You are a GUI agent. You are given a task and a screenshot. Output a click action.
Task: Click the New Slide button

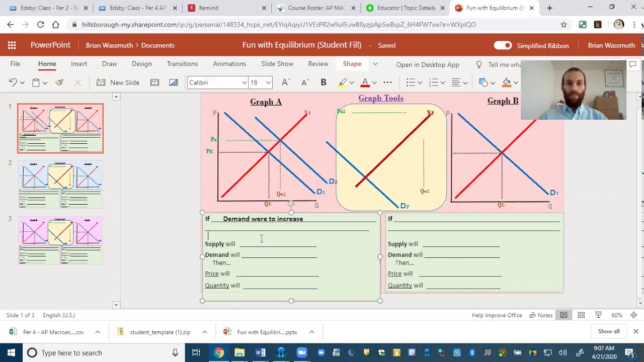point(118,82)
